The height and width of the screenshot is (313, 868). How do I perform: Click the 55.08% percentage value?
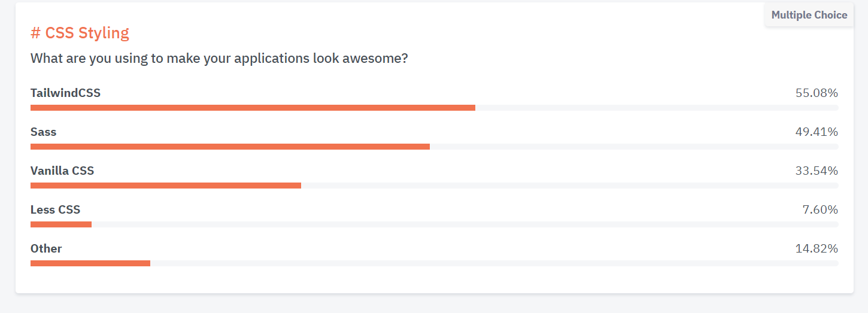[817, 93]
